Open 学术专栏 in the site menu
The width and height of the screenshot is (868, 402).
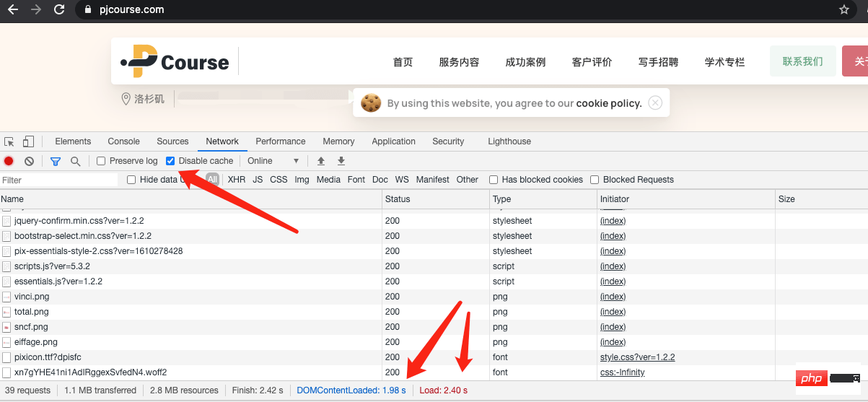724,62
